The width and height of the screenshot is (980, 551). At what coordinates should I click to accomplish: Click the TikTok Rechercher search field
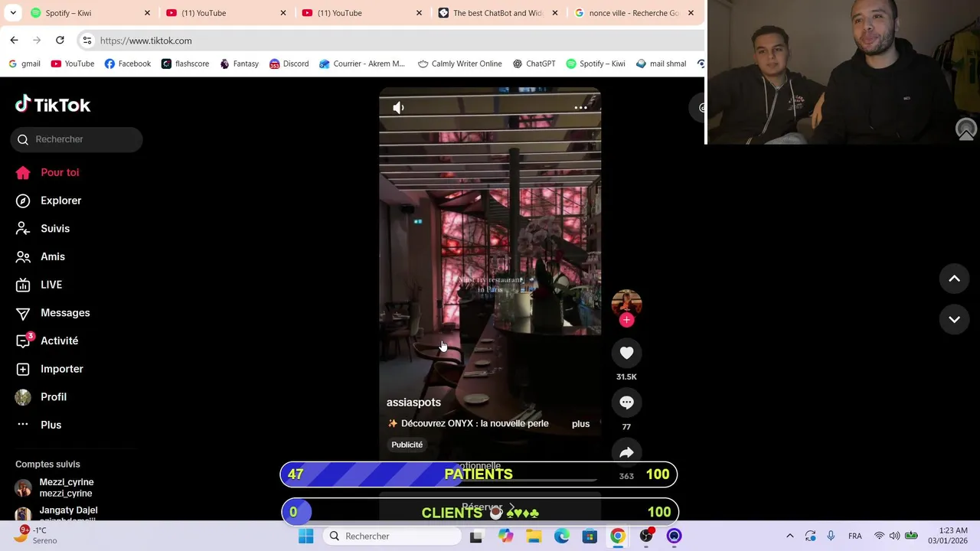[x=77, y=139]
